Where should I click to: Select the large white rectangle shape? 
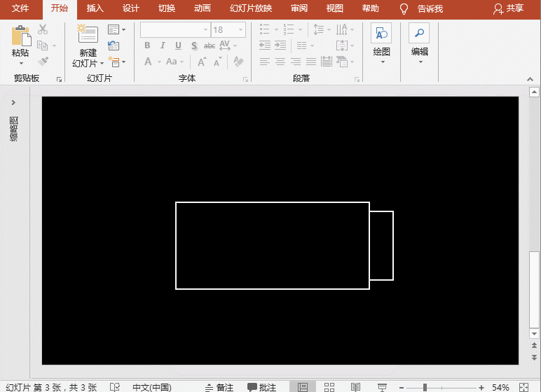(273, 246)
